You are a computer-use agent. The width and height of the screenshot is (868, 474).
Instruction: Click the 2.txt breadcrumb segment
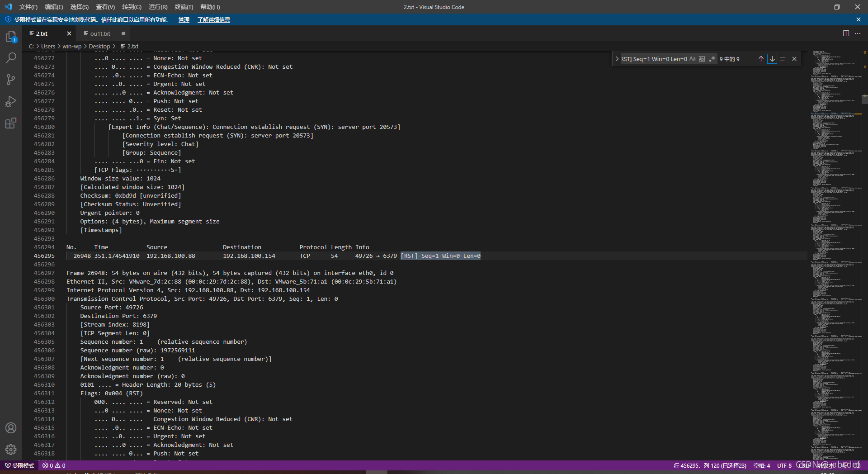click(x=130, y=46)
